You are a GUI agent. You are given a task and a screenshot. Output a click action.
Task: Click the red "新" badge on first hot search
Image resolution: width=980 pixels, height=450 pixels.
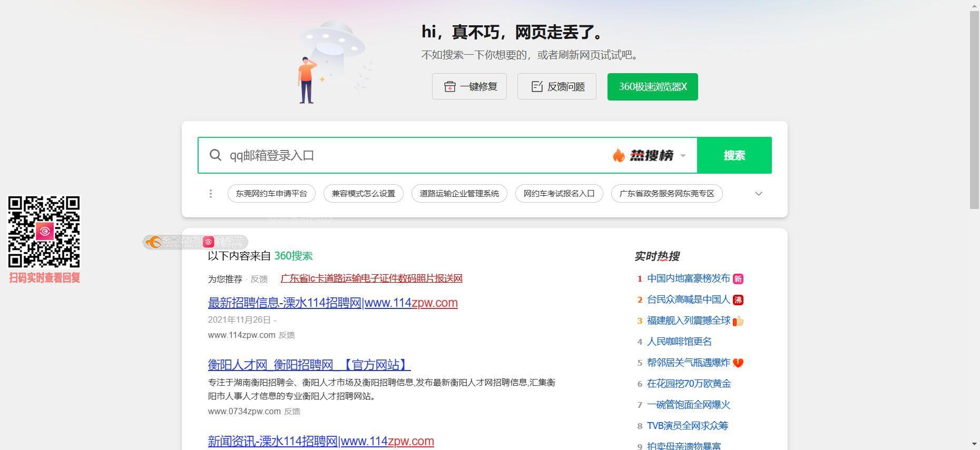(x=738, y=279)
